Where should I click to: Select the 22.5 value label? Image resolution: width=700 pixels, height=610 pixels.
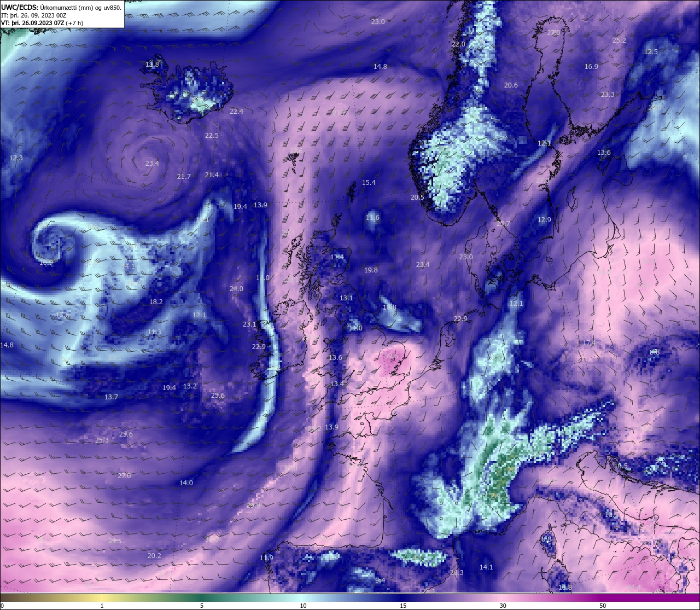212,136
